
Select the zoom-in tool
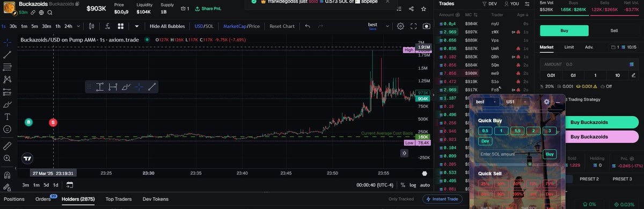tap(7, 158)
